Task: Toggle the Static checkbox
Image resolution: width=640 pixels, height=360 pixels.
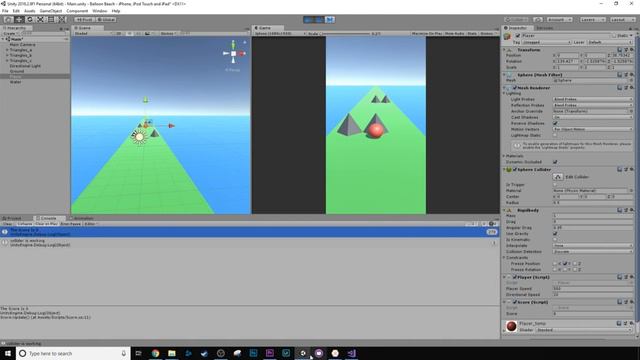Action: (x=613, y=36)
